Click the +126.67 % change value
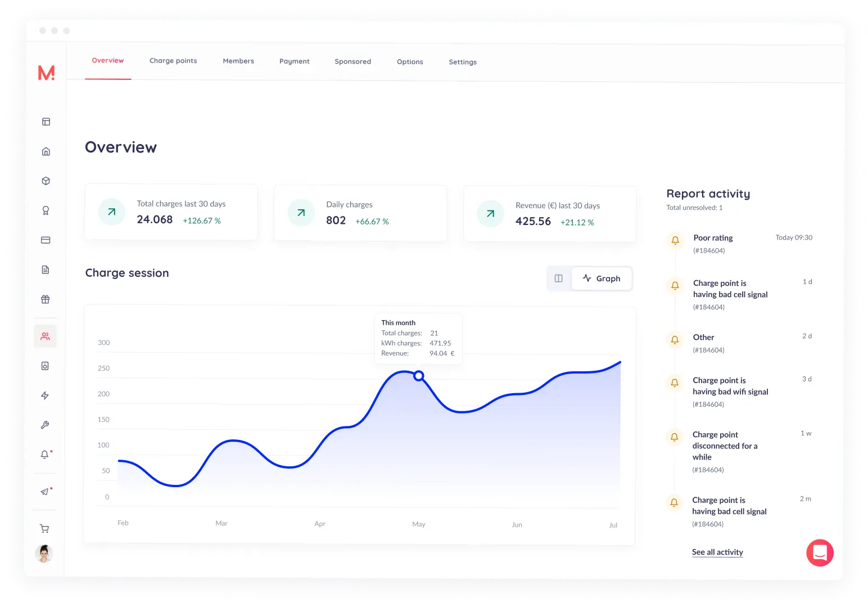 (x=202, y=221)
